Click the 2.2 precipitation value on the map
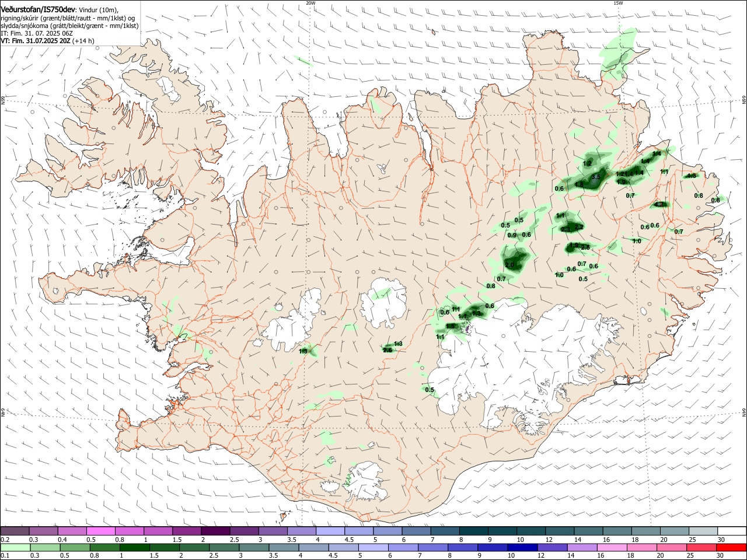The image size is (747, 560). (x=579, y=227)
